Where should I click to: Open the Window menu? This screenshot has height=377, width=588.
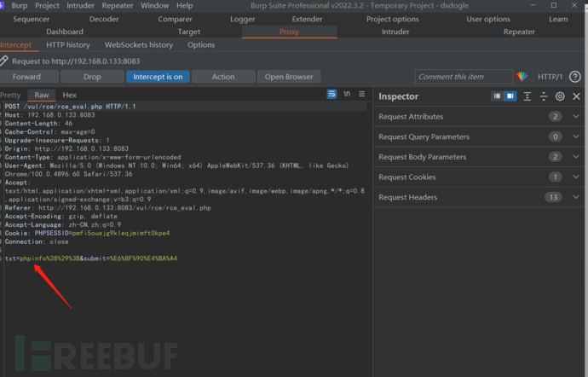155,6
